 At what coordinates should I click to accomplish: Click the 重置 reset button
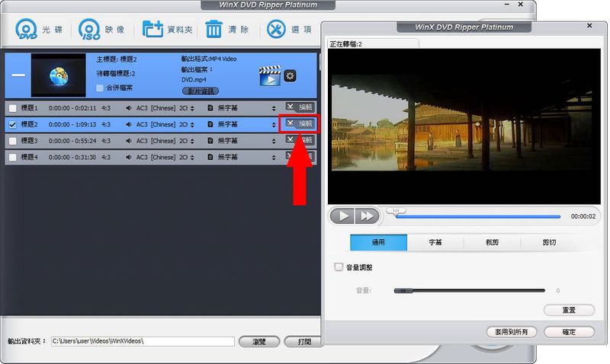(569, 310)
